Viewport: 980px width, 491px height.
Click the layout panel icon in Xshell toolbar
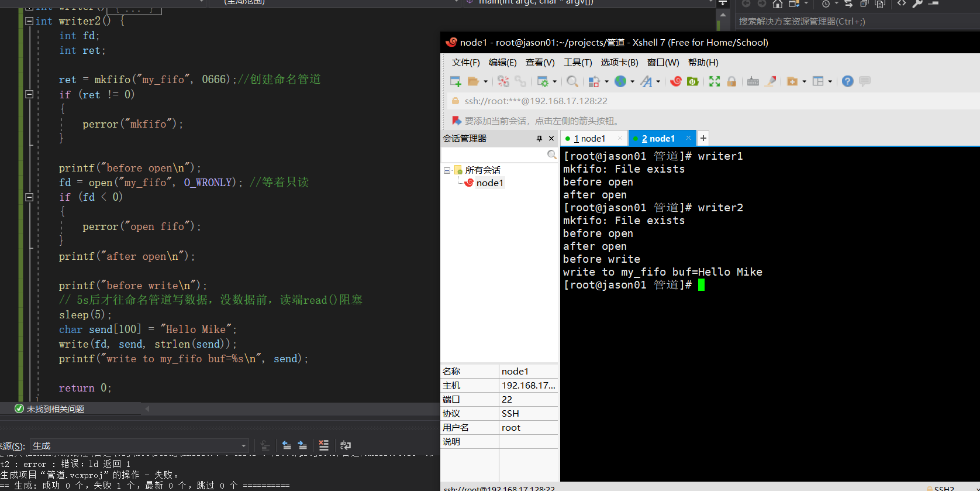click(819, 81)
